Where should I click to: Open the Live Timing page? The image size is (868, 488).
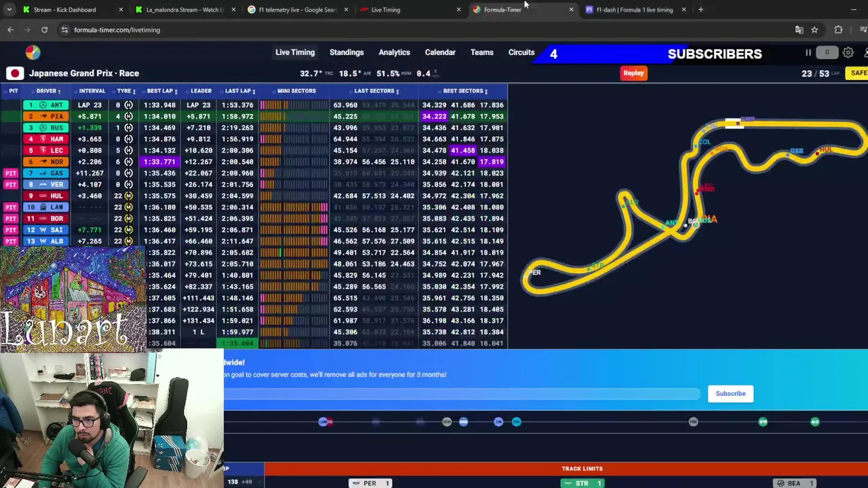click(295, 52)
